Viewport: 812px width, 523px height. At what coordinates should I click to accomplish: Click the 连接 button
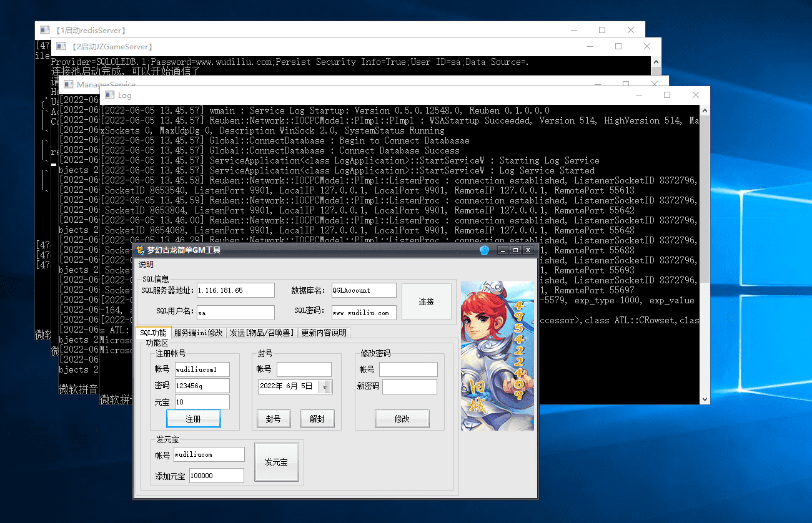pyautogui.click(x=427, y=301)
